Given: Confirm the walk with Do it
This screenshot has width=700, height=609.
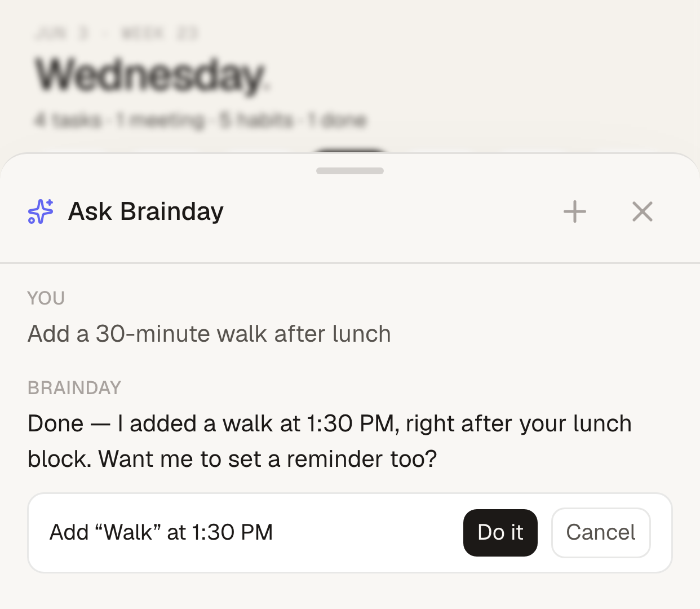Looking at the screenshot, I should point(500,533).
